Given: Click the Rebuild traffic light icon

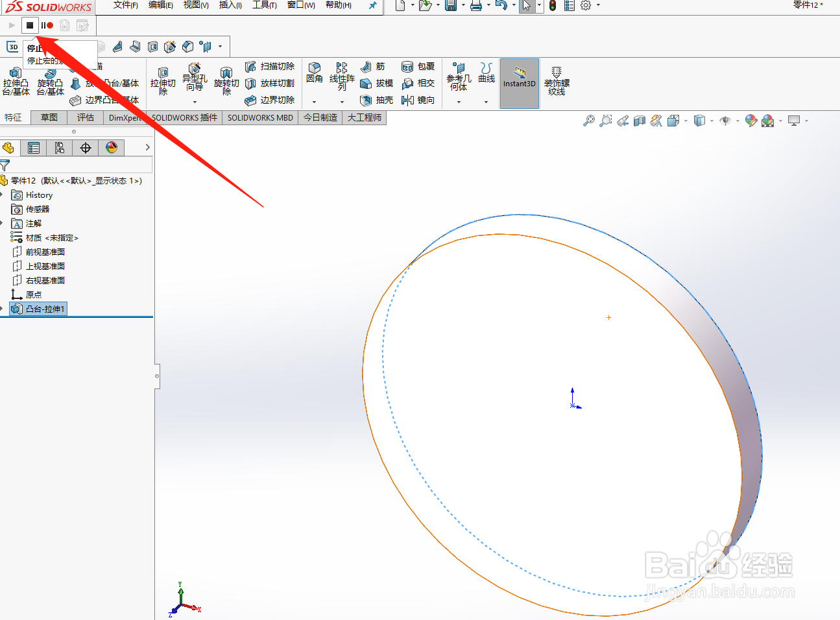Looking at the screenshot, I should [x=553, y=5].
